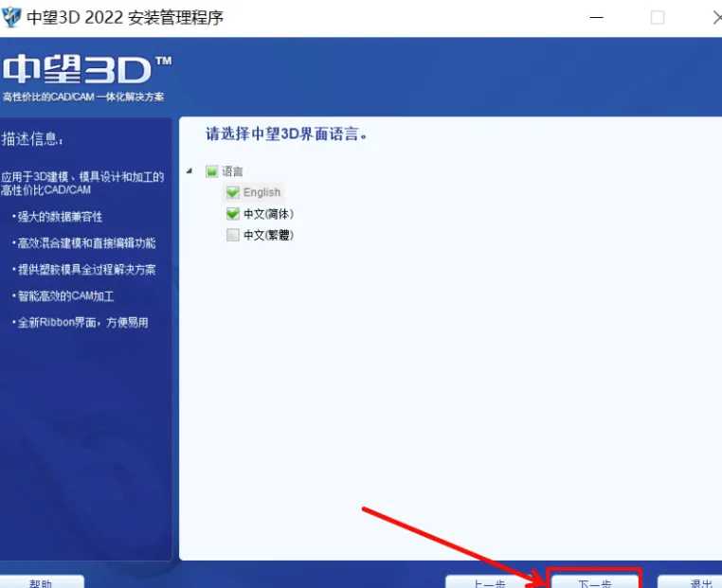Viewport: 722px width, 588px height.
Task: Click the 上一步 back button
Action: (x=489, y=581)
